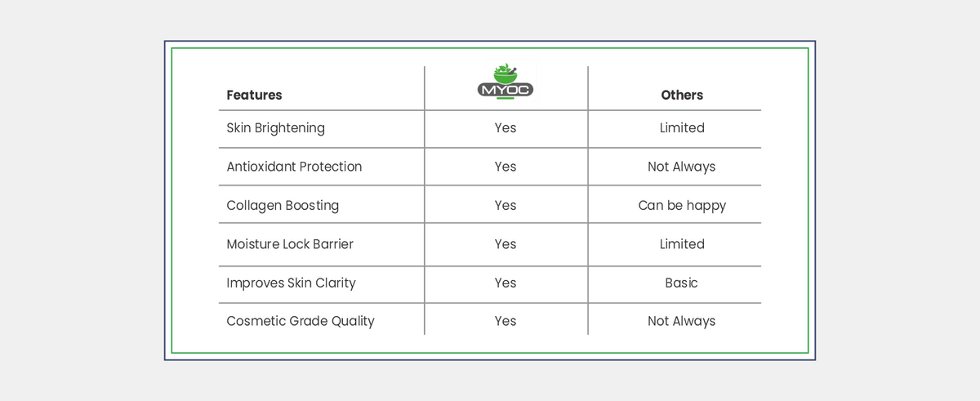Click the Skin Brightening feature label

(x=275, y=128)
